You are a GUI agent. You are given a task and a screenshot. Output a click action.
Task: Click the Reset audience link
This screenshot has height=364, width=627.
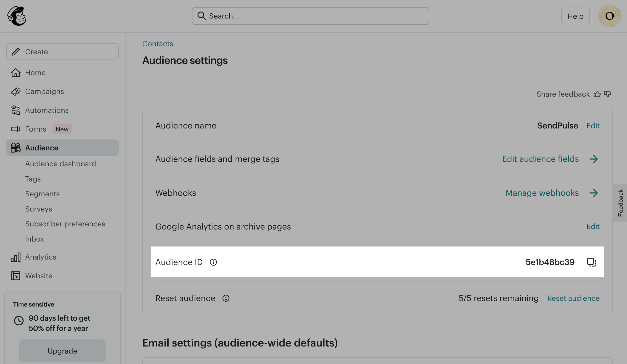tap(573, 298)
